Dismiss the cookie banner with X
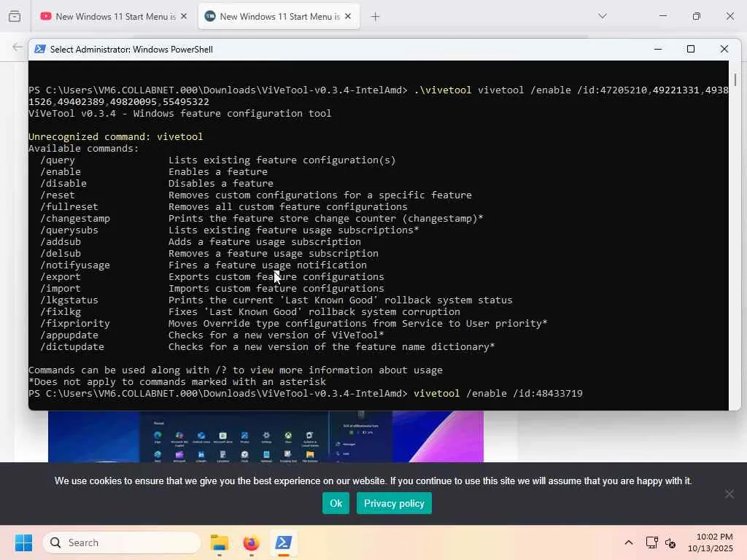747x560 pixels. tap(729, 494)
